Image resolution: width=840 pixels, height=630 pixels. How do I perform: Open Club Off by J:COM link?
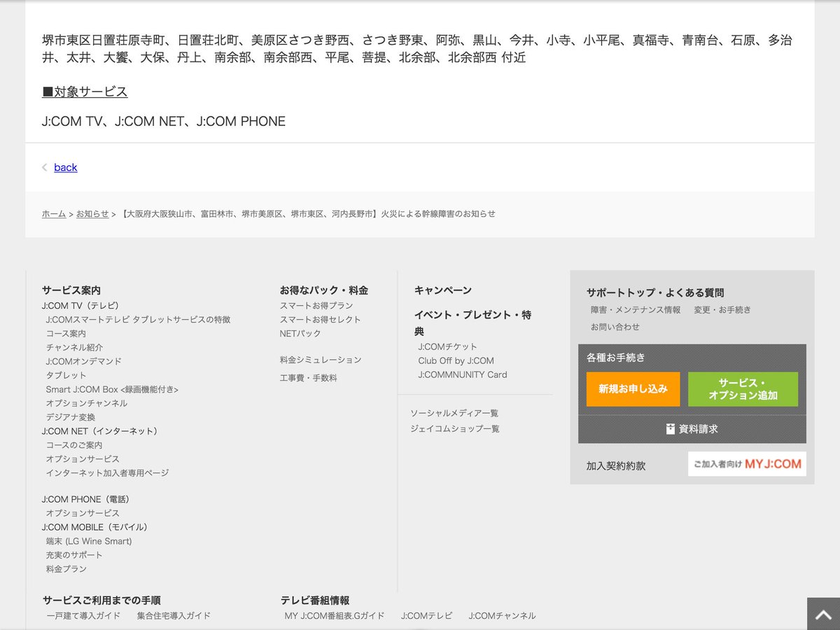[x=456, y=360]
